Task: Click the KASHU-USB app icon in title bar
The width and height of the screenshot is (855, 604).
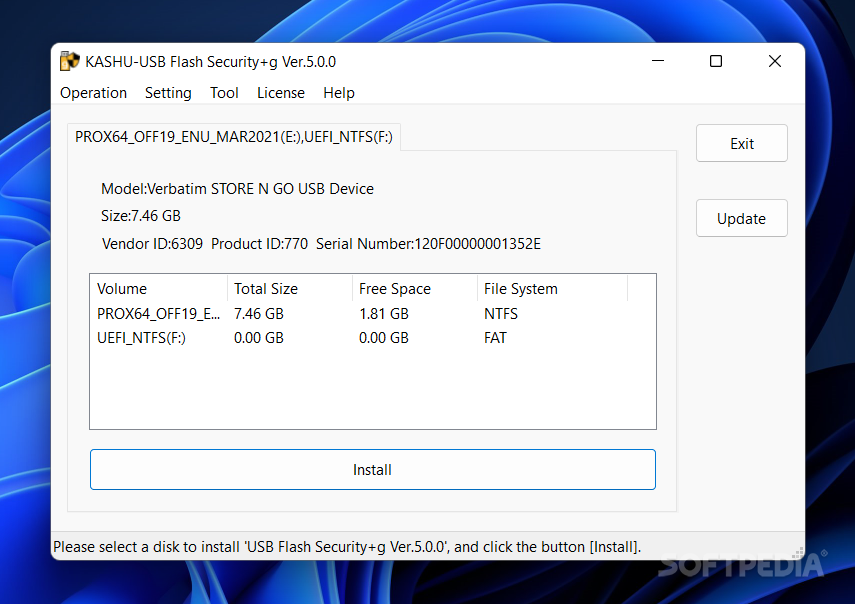Action: coord(69,62)
